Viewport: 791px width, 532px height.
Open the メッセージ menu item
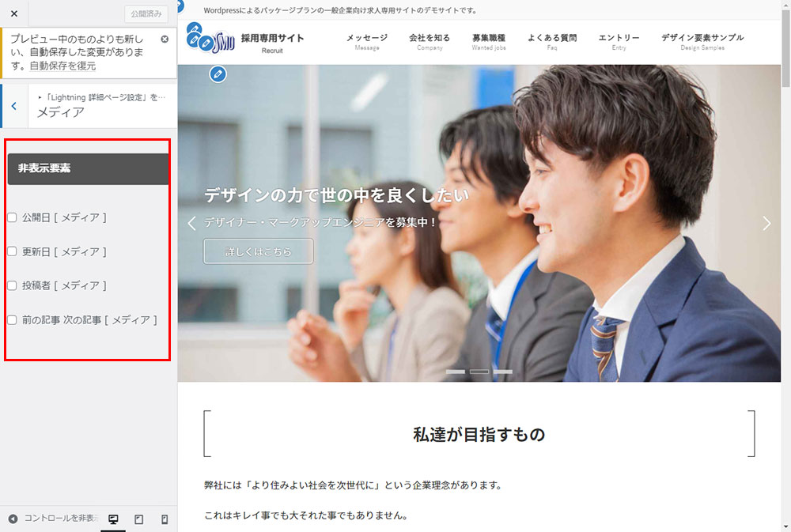(x=367, y=41)
